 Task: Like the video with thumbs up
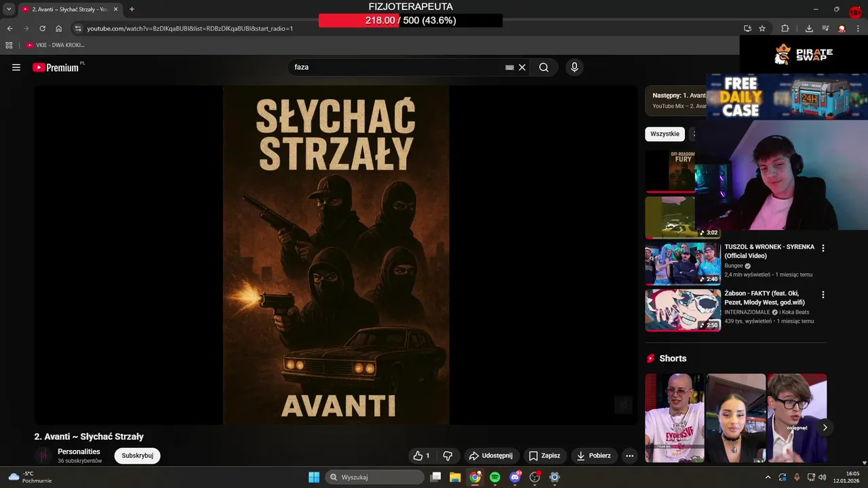[x=421, y=455]
